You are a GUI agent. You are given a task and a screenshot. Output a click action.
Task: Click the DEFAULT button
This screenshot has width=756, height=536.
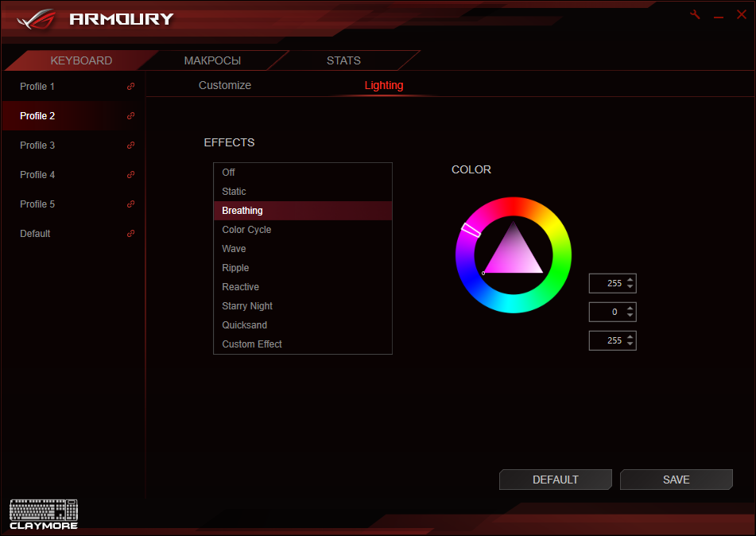[x=556, y=480]
